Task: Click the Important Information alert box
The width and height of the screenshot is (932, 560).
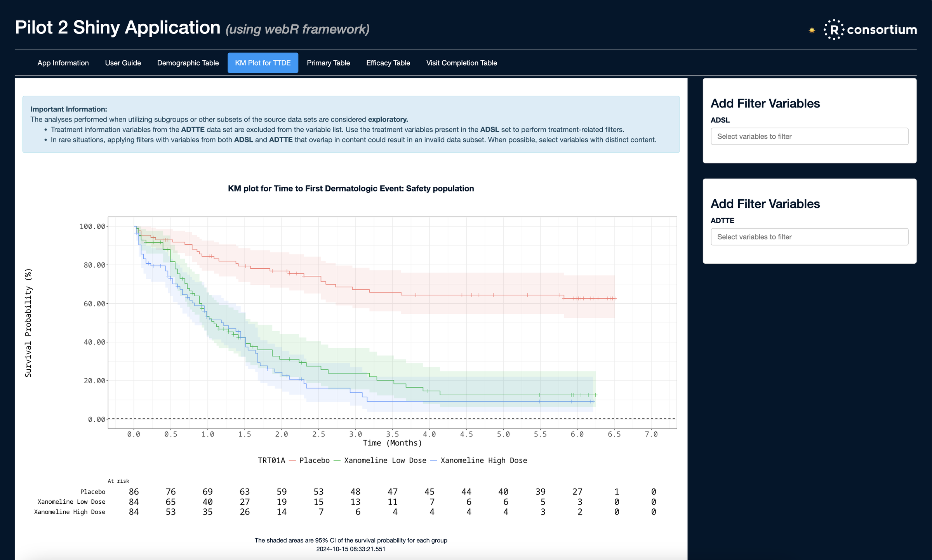Action: coord(351,124)
